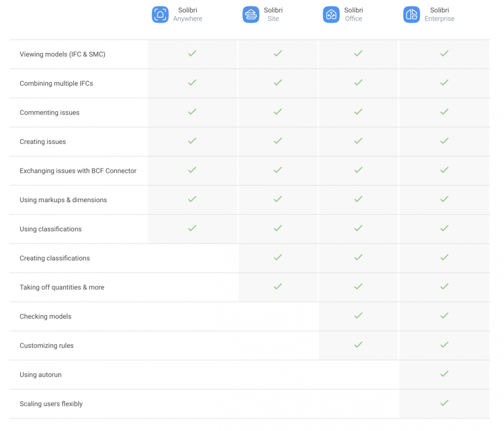
Task: Click 'Viewing models (IFC & SMC)' row label
Action: [x=62, y=55]
